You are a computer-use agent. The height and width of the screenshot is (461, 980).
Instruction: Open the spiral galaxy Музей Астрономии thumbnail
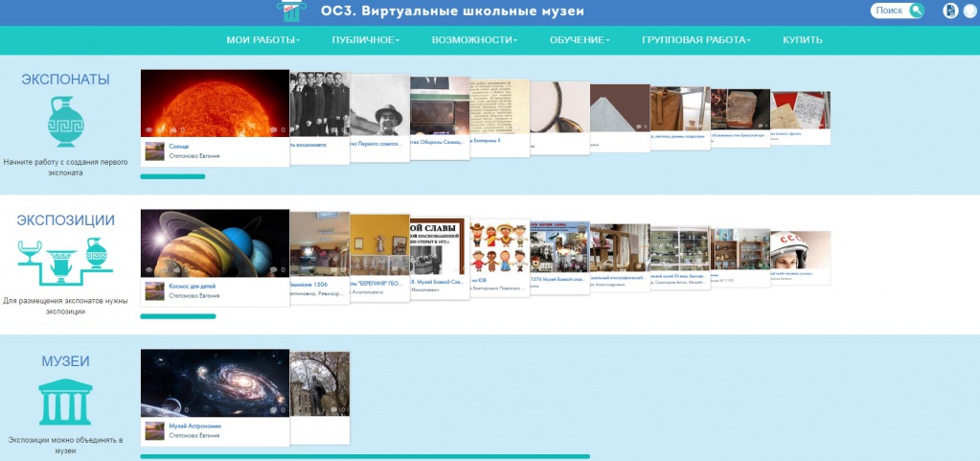pyautogui.click(x=215, y=382)
